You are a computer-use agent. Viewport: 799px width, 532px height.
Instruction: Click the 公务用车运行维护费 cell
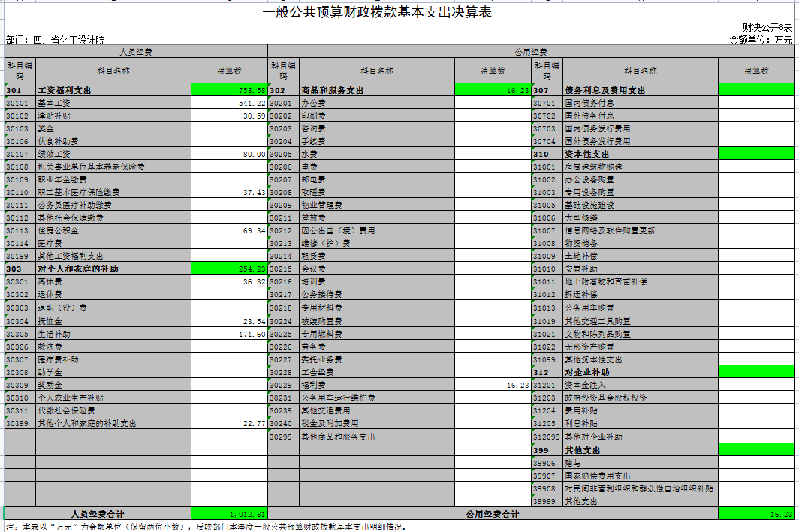[377, 398]
